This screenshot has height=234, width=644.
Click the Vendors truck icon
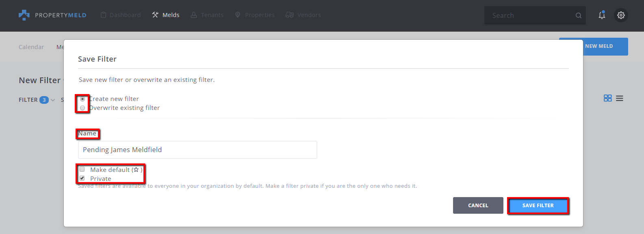tap(289, 15)
